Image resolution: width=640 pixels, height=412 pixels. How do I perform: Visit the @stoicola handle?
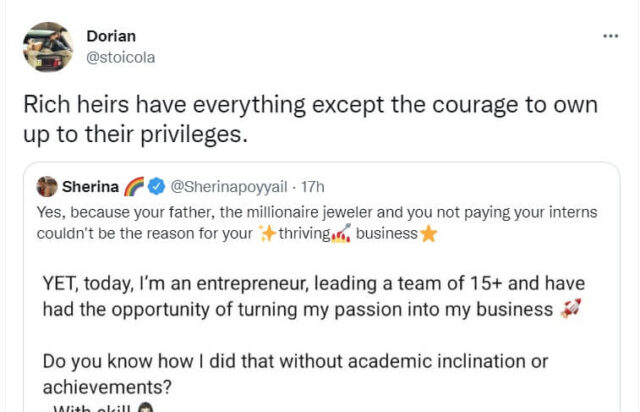(x=121, y=57)
